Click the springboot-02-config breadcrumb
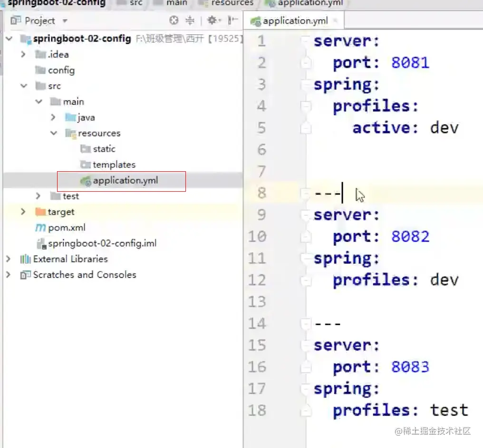Image resolution: width=483 pixels, height=448 pixels. tap(57, 3)
